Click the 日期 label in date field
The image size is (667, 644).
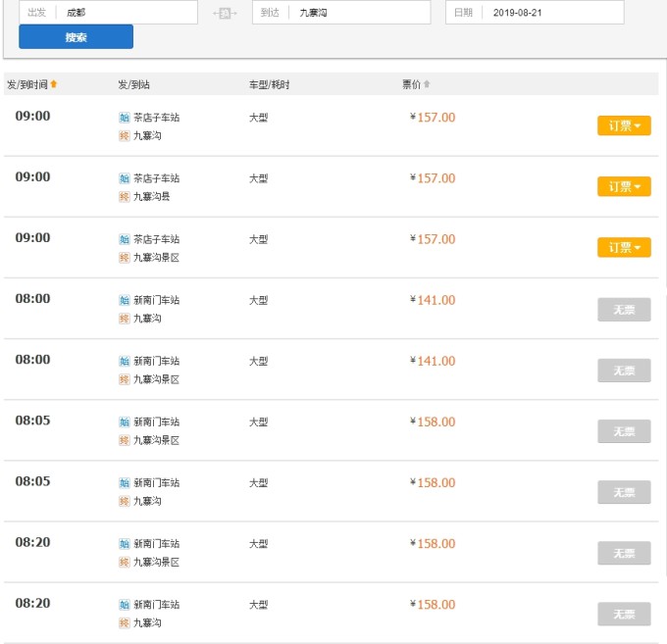463,13
